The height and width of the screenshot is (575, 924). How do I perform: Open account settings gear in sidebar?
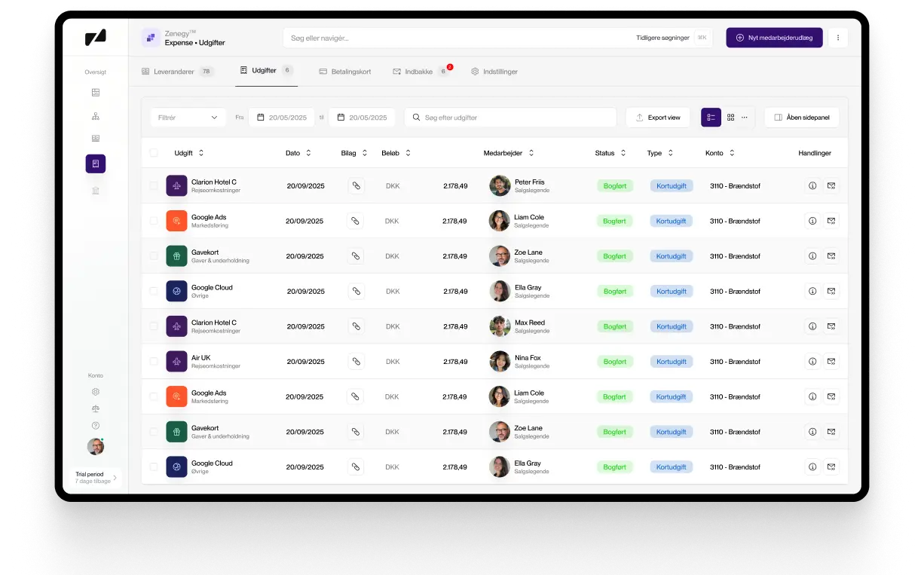(x=96, y=392)
